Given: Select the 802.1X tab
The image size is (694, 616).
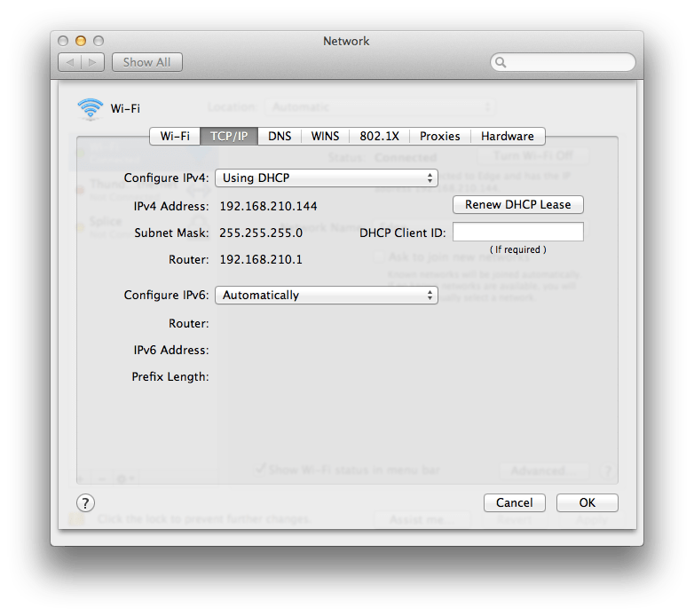Looking at the screenshot, I should pos(379,136).
